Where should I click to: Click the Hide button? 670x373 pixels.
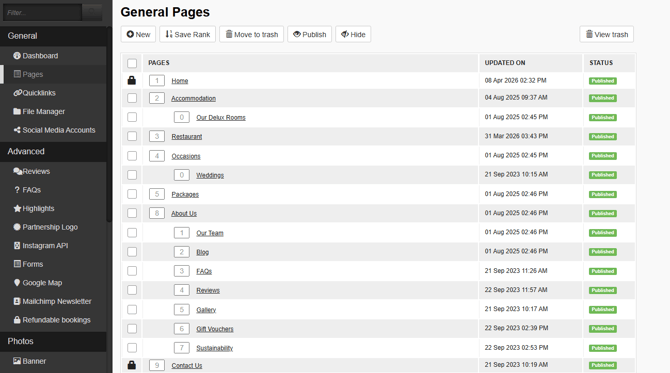click(353, 34)
